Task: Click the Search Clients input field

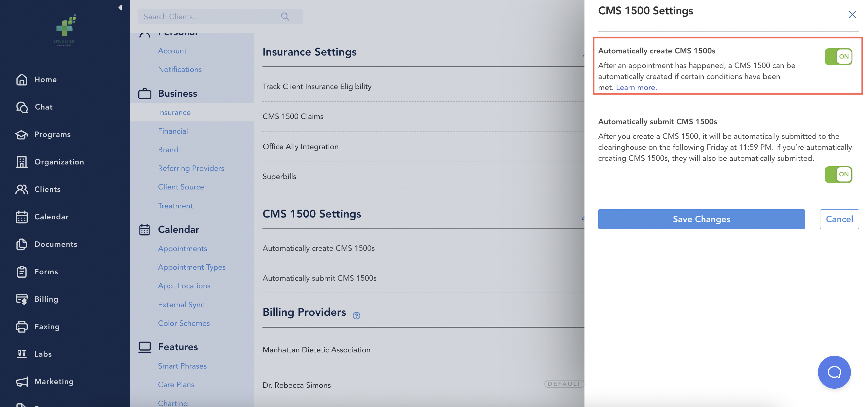Action: (x=209, y=16)
